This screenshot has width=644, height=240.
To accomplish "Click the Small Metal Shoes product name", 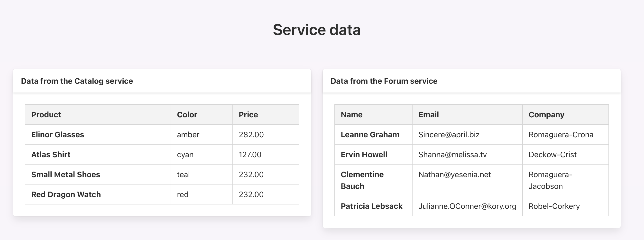I will (x=65, y=175).
